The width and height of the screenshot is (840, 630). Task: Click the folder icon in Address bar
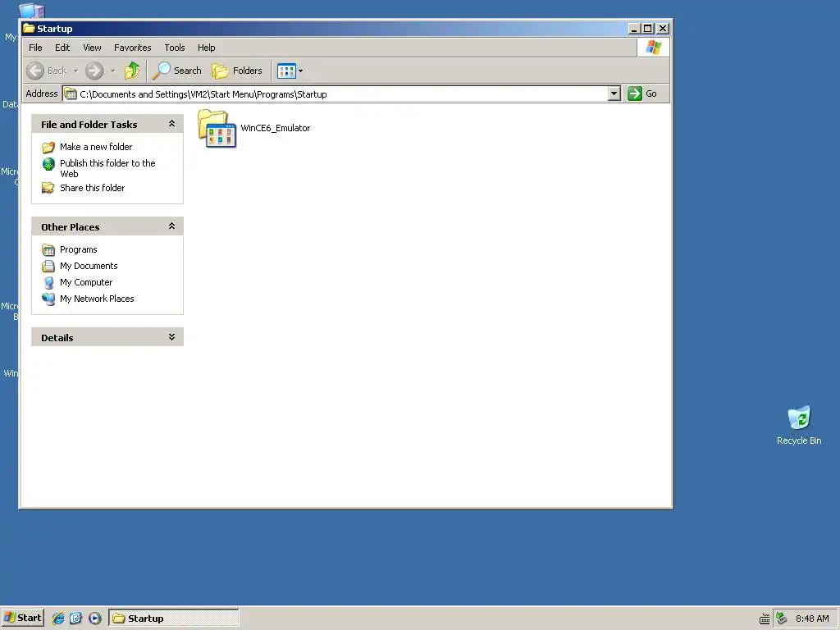point(71,94)
